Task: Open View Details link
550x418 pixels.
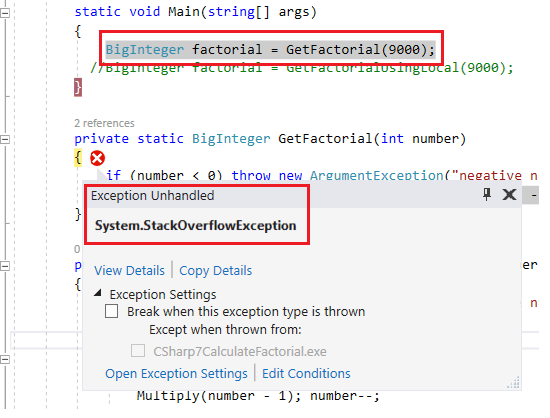Action: 129,270
